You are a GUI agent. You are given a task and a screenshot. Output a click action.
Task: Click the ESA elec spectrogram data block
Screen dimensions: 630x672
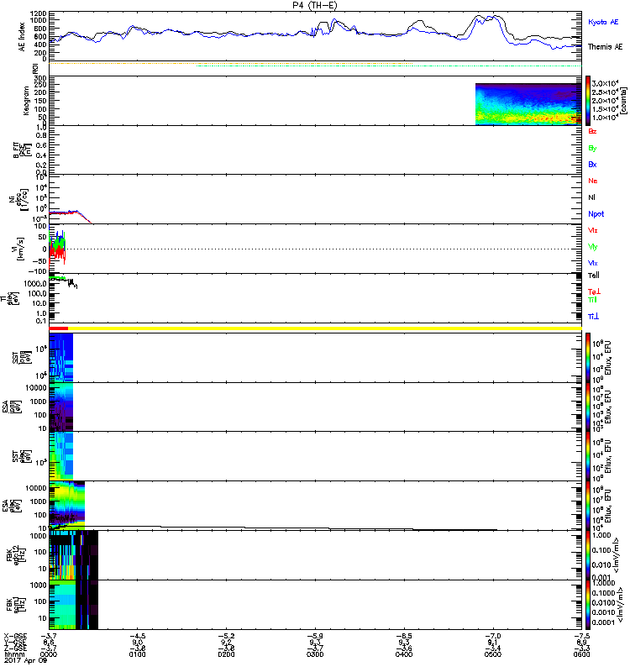tap(67, 506)
